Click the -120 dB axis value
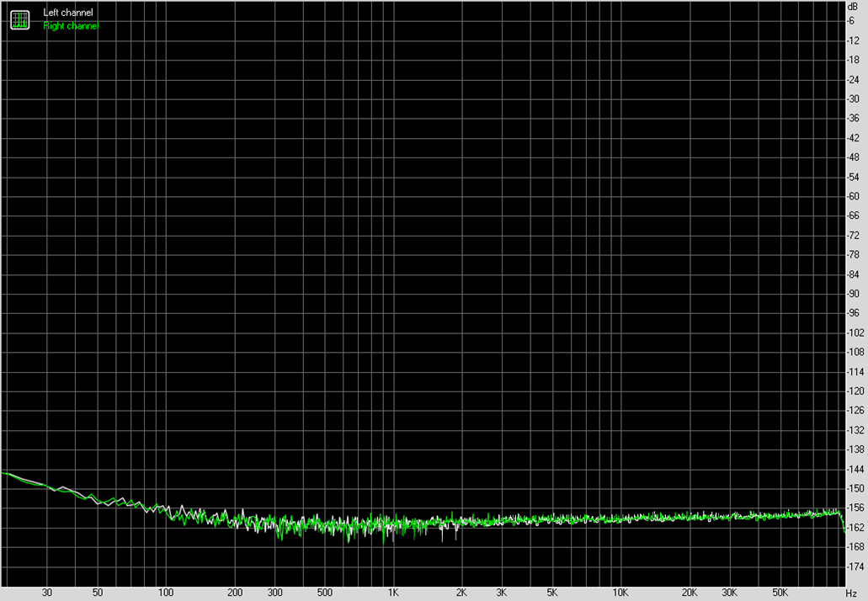 pyautogui.click(x=855, y=391)
